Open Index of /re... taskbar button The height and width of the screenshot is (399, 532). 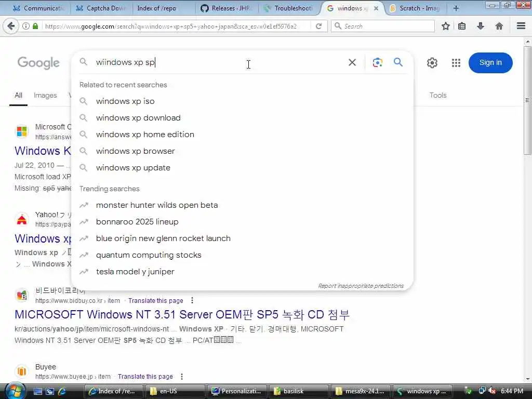click(113, 391)
